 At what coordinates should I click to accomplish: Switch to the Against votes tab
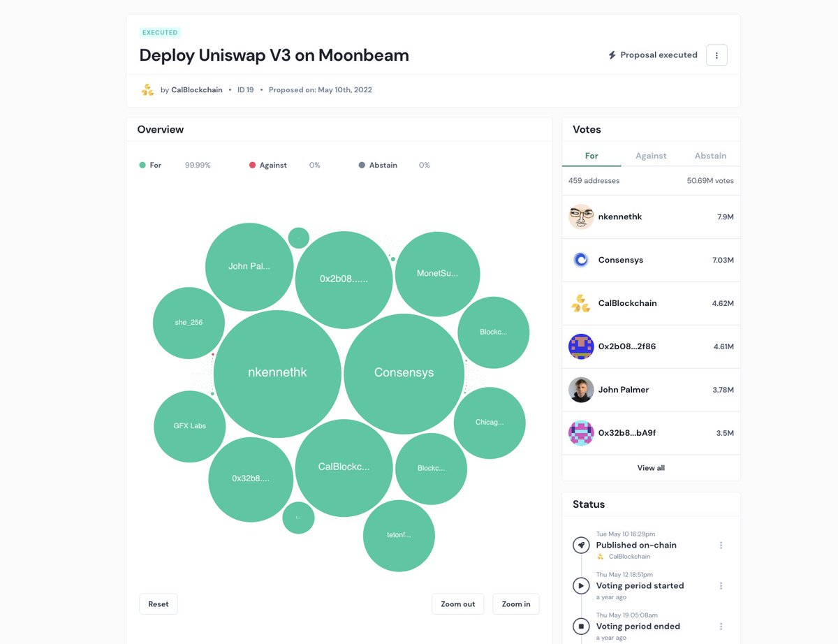[x=651, y=156]
